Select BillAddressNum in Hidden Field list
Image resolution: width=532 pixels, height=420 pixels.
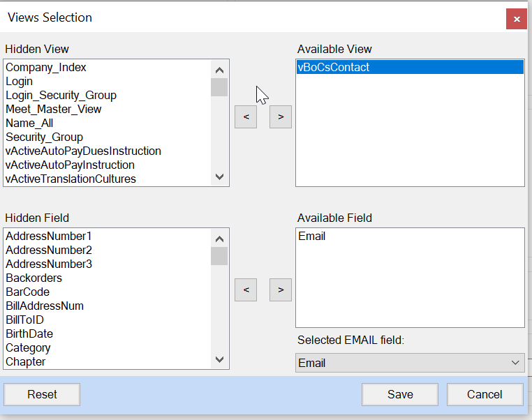pos(45,306)
